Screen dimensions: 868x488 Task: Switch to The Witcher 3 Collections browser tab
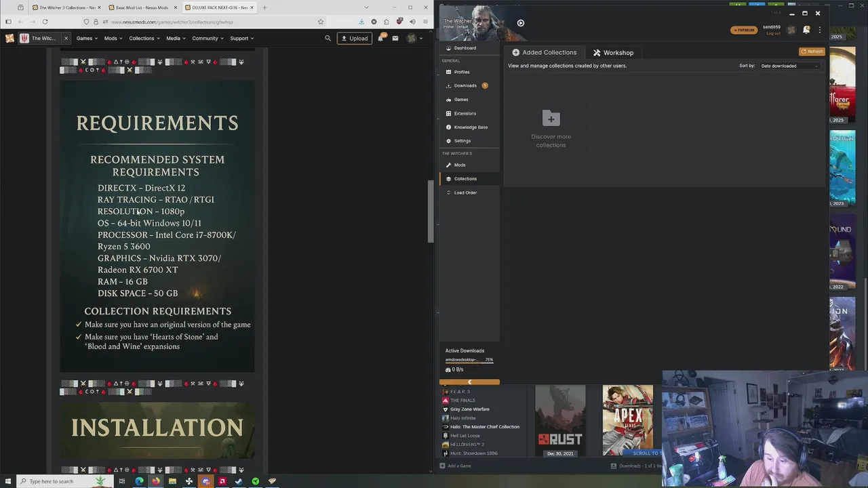[65, 7]
